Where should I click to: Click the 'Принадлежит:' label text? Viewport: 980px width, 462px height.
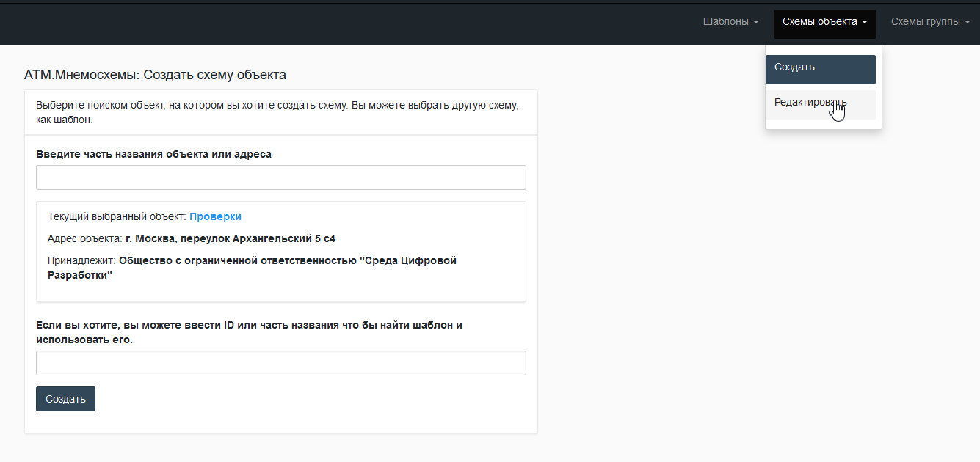[x=81, y=261]
